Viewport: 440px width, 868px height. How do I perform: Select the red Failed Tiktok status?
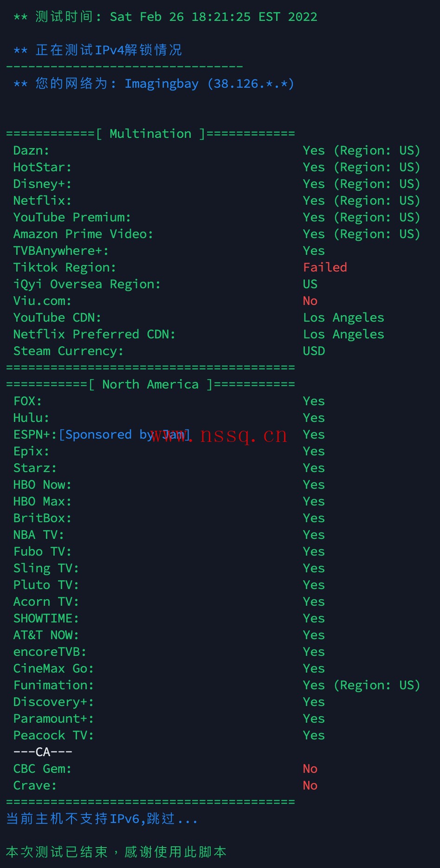[325, 267]
